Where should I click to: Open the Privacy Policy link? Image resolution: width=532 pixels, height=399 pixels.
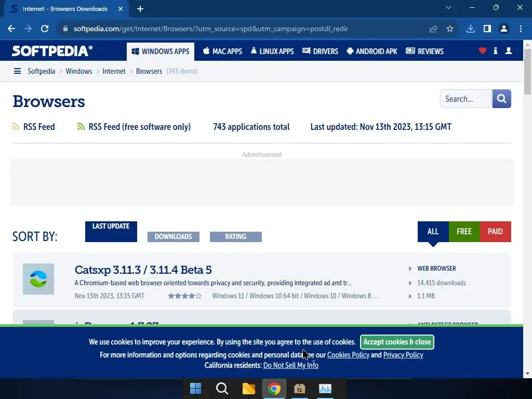click(x=403, y=355)
